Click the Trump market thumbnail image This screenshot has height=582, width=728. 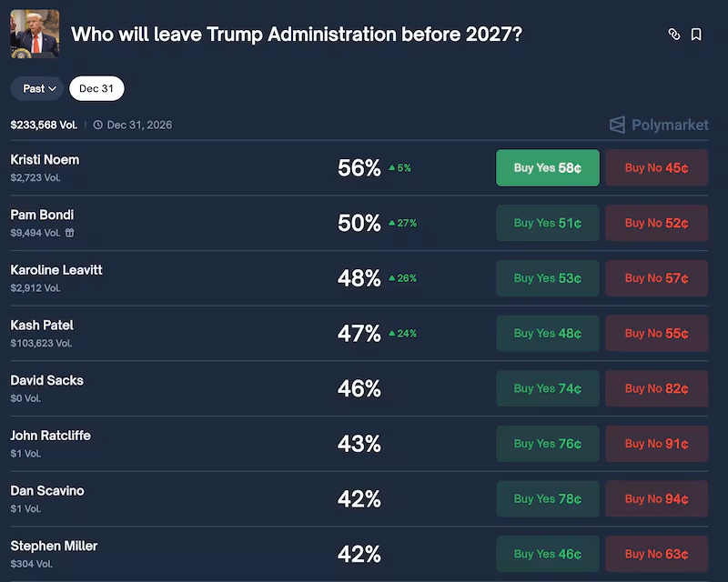click(34, 34)
